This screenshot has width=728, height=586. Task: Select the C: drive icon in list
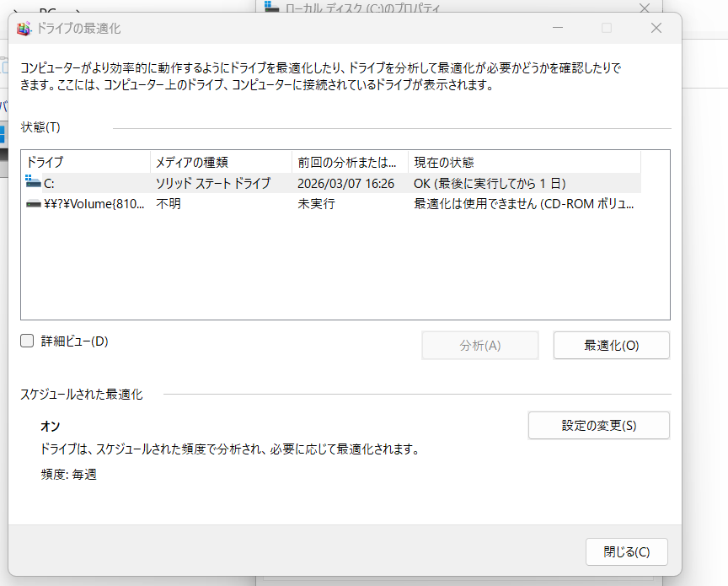click(34, 183)
